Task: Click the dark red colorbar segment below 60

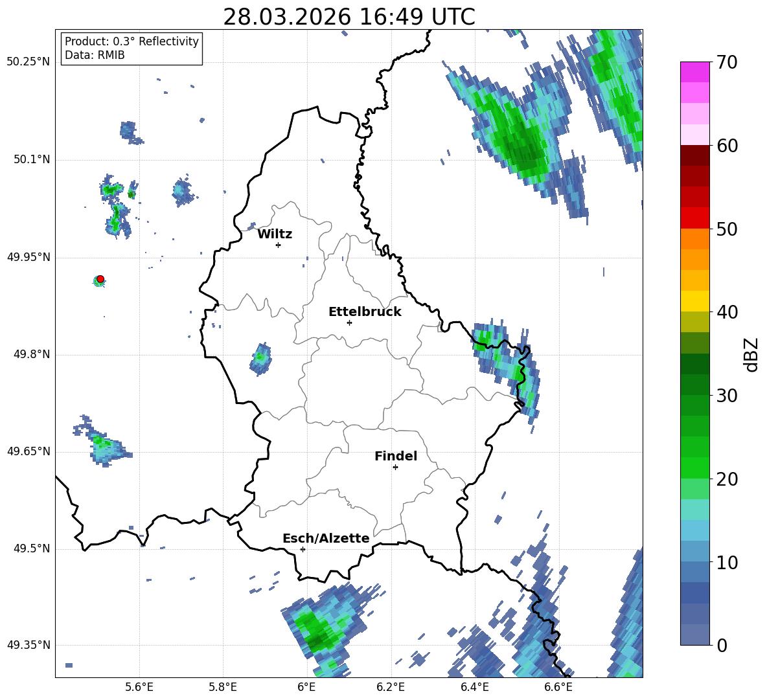Action: click(694, 155)
